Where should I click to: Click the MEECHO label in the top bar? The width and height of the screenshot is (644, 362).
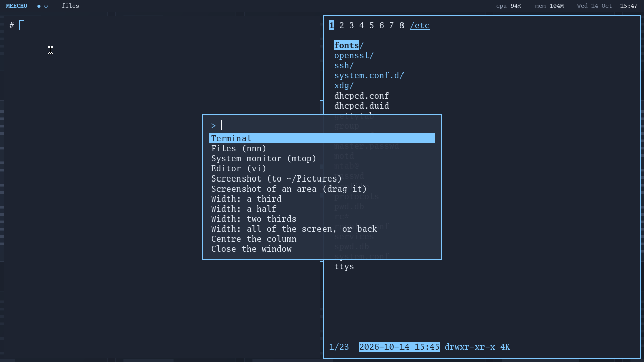[x=17, y=6]
